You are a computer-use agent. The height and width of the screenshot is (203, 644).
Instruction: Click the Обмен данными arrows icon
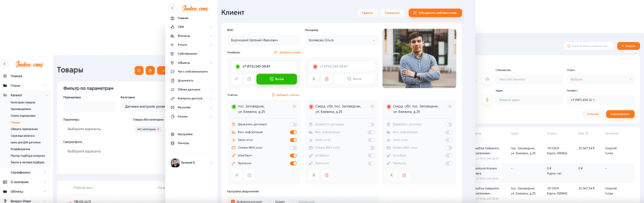tap(172, 90)
